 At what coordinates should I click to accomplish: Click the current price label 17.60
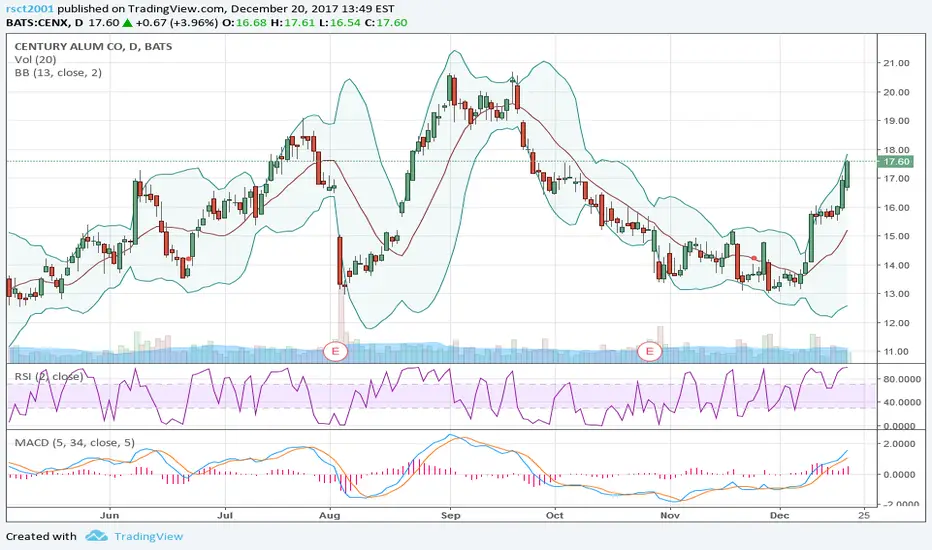click(896, 162)
